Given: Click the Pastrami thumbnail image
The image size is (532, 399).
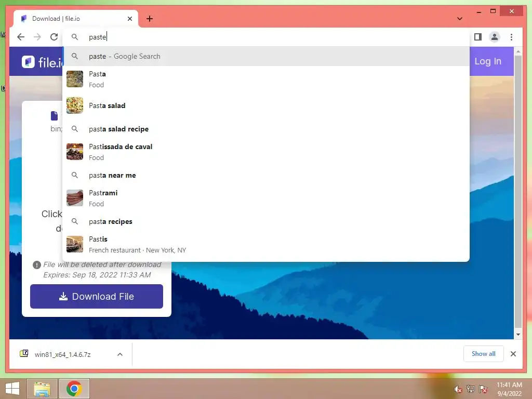Looking at the screenshot, I should [75, 198].
